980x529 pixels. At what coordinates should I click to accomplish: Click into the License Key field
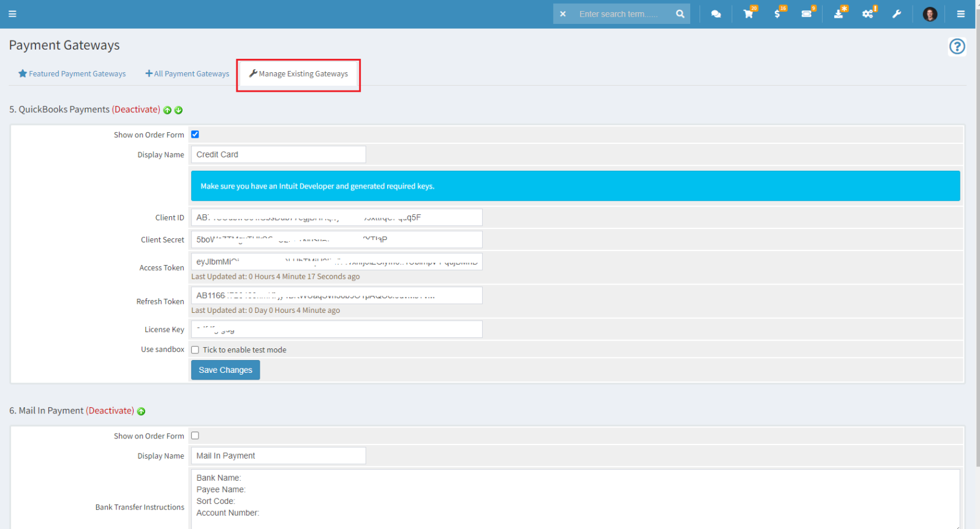pyautogui.click(x=337, y=329)
